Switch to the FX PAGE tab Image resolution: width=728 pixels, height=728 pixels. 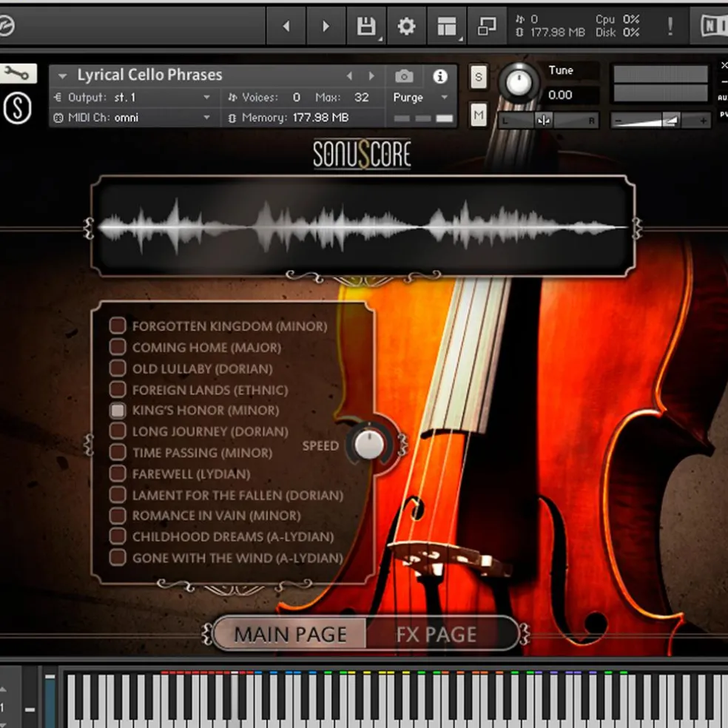pos(437,634)
